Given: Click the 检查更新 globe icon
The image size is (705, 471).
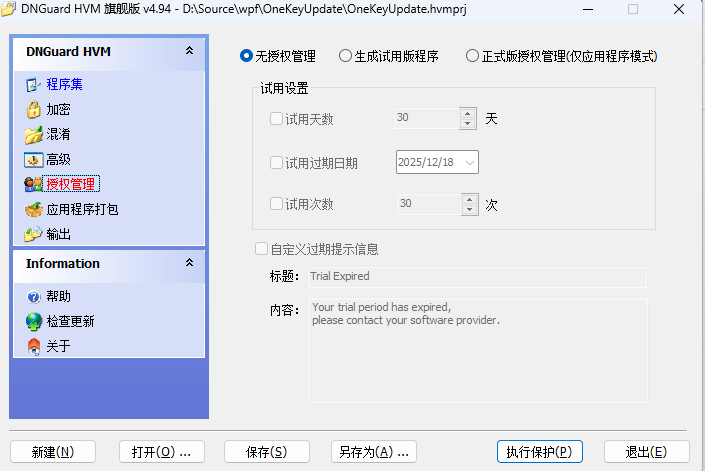Looking at the screenshot, I should pyautogui.click(x=33, y=321).
